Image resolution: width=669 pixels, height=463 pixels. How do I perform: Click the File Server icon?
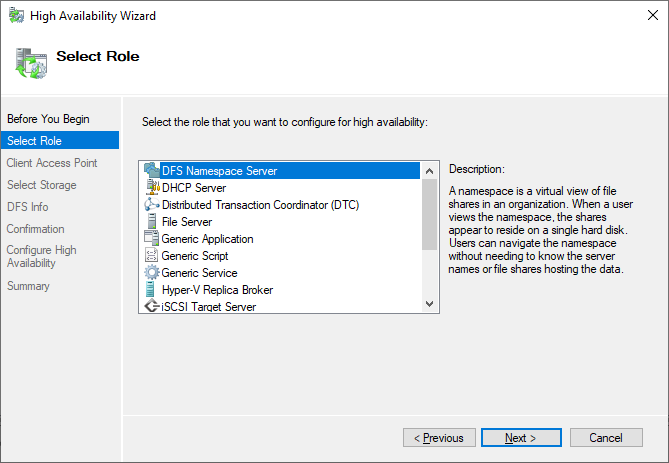pos(151,221)
